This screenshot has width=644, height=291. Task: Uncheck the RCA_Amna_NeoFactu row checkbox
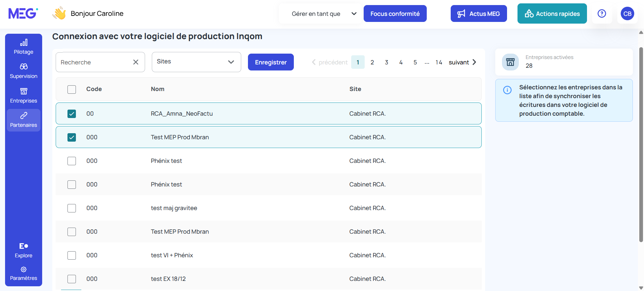(x=72, y=114)
